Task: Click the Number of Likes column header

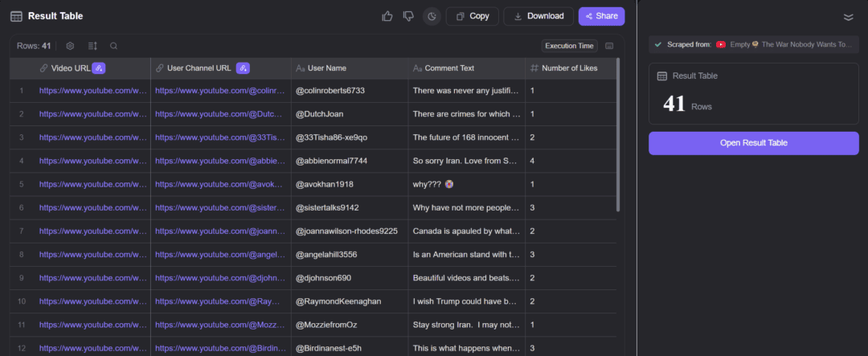Action: (x=570, y=68)
